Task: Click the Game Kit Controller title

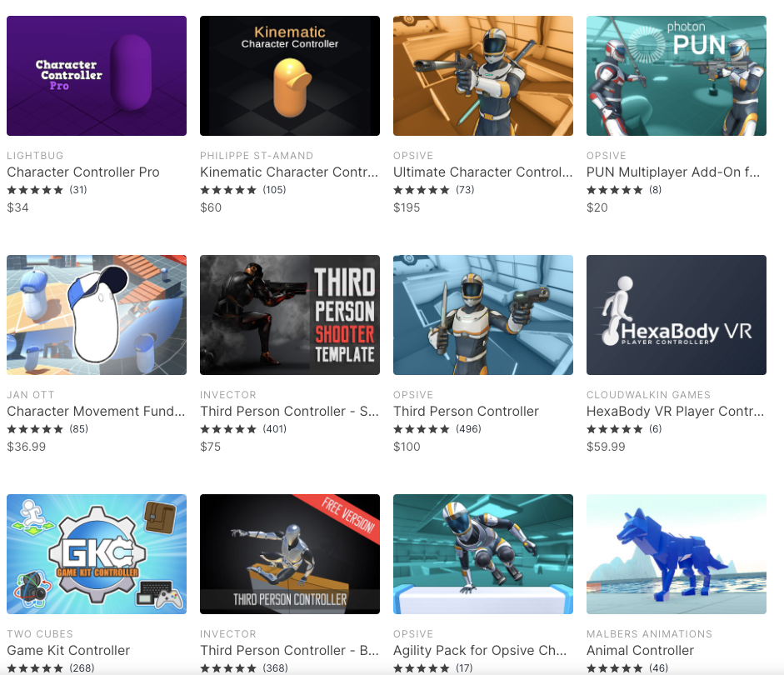Action: (x=68, y=650)
